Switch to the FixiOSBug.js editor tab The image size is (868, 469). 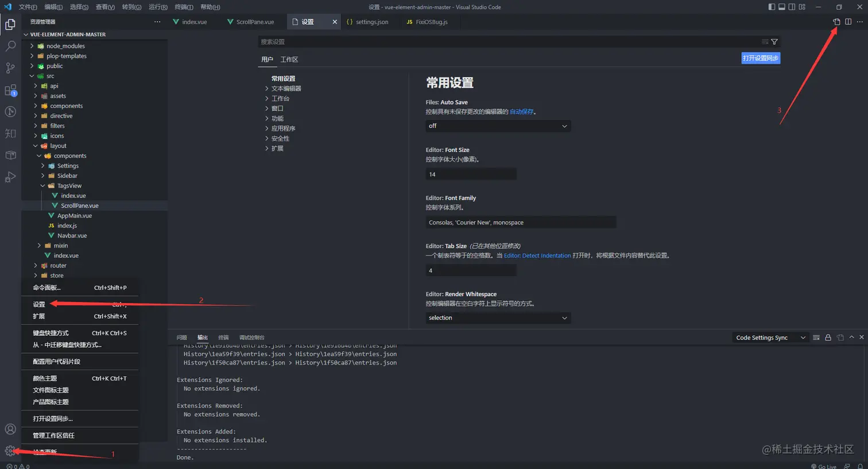coord(431,22)
